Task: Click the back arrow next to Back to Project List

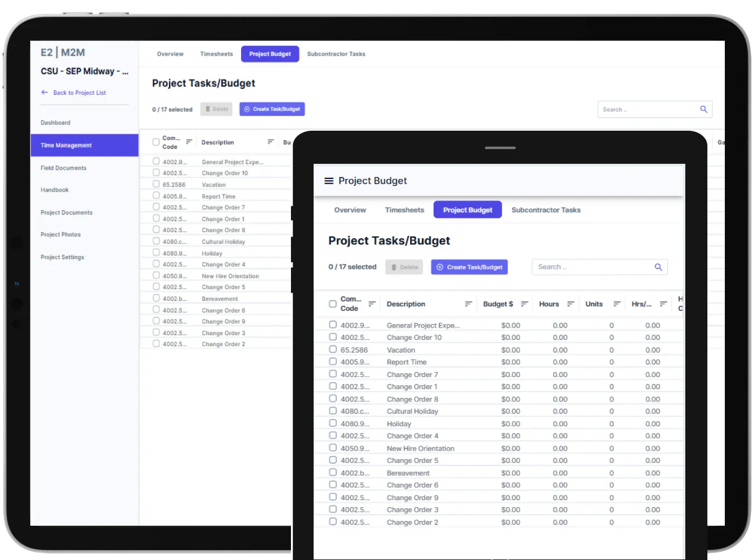Action: [x=45, y=92]
